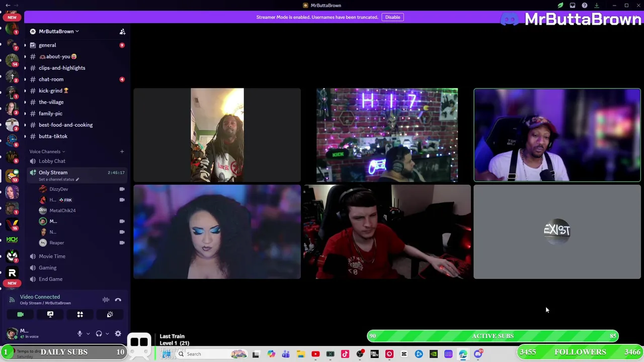Viewport: 644px width, 362px height.
Task: Open the clips-and-highlights channel
Action: (62, 68)
